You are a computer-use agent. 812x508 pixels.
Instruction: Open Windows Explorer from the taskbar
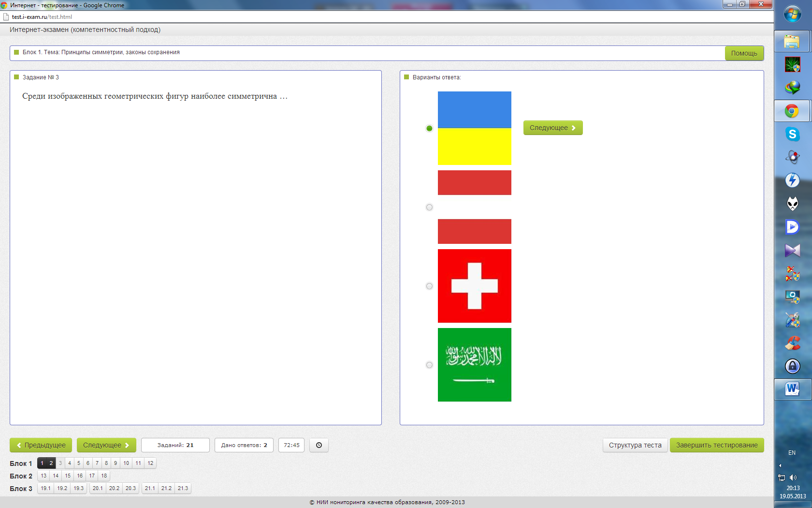tap(792, 42)
